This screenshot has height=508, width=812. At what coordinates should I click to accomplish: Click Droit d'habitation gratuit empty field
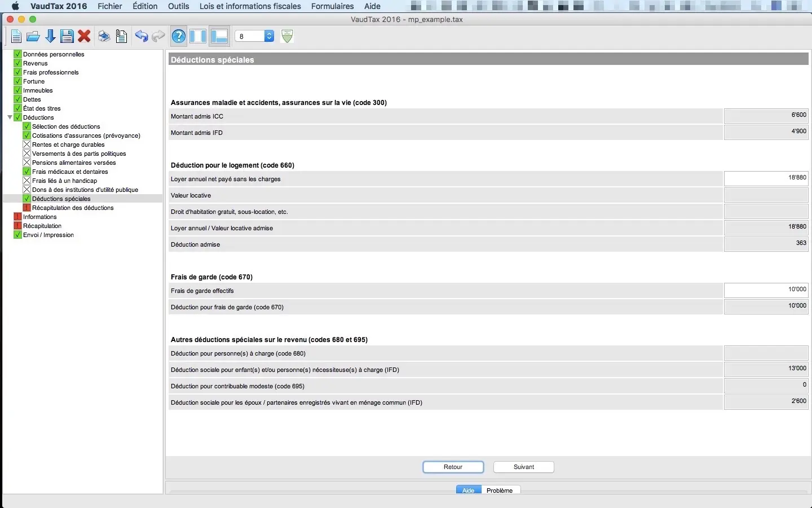click(x=766, y=211)
